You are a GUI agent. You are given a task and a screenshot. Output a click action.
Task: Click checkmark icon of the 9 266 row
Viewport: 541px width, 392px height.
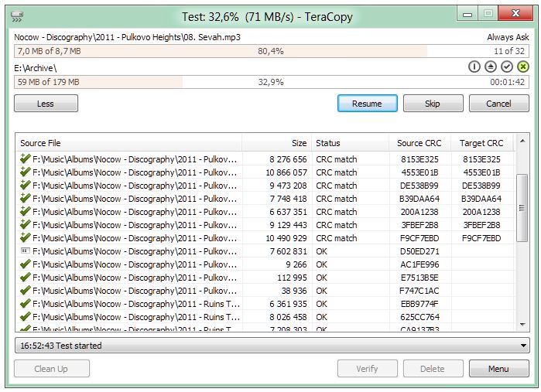[x=26, y=264]
